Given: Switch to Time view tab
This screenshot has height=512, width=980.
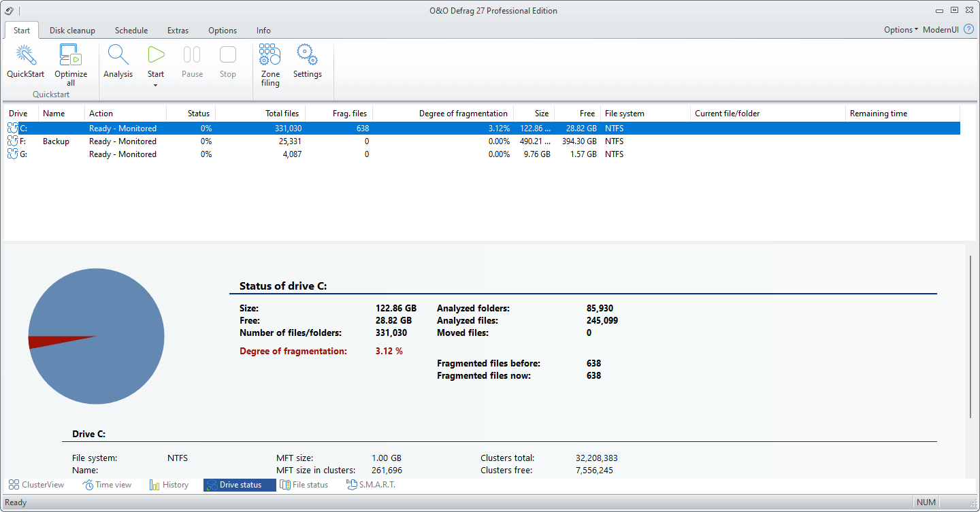Looking at the screenshot, I should [108, 485].
